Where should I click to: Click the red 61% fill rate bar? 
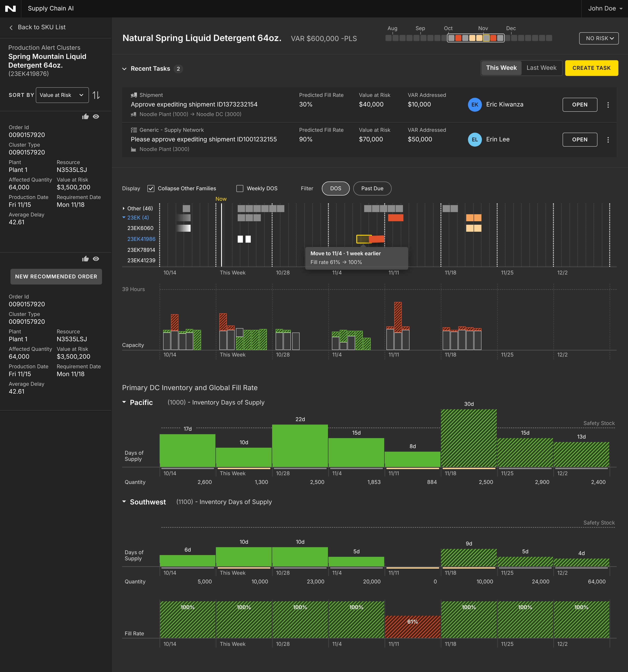pyautogui.click(x=413, y=627)
